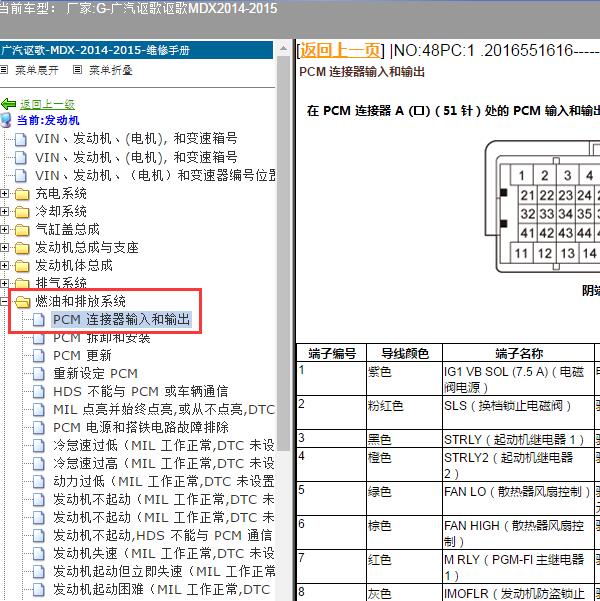Screen dimensions: 600x601
Task: Select 发动机总成与支座 tree item
Action: [87, 248]
